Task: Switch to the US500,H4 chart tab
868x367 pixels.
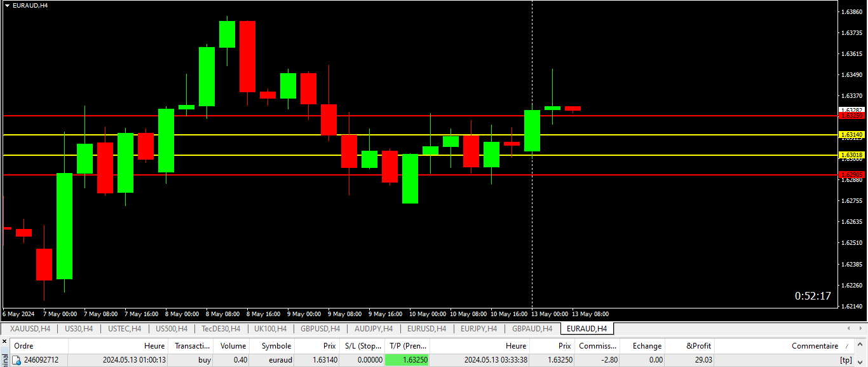Action: click(171, 329)
